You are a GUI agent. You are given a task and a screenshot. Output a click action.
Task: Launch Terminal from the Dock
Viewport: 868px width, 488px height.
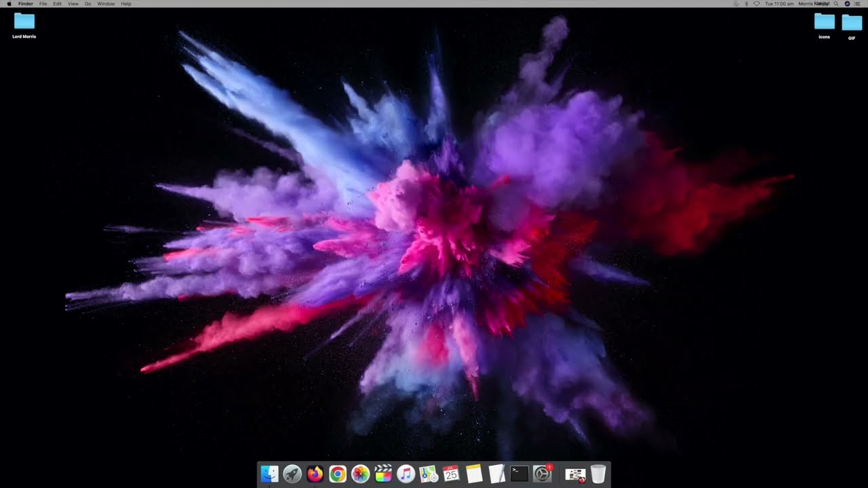519,474
